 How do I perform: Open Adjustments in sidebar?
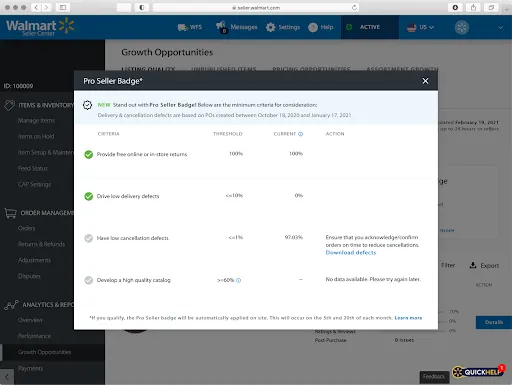[34, 260]
